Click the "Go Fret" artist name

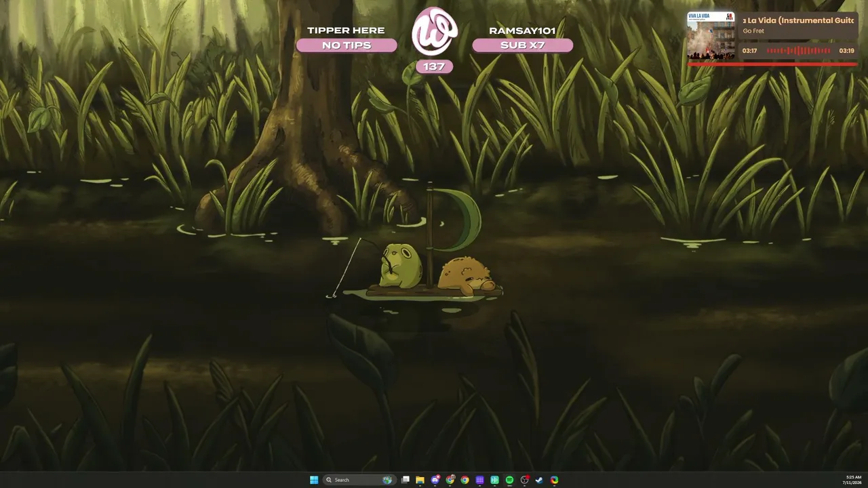(753, 31)
